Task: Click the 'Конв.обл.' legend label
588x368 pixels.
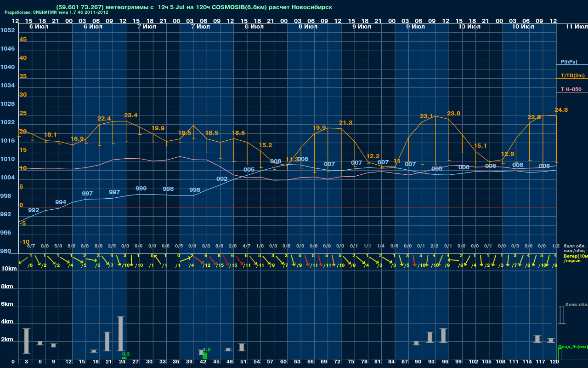Action: pyautogui.click(x=576, y=305)
